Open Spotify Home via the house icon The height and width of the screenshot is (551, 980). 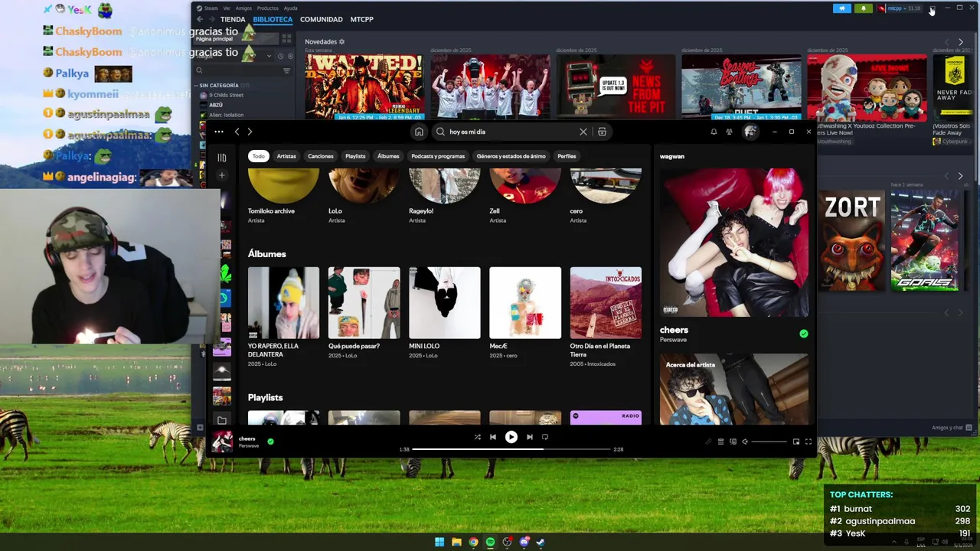tap(419, 132)
